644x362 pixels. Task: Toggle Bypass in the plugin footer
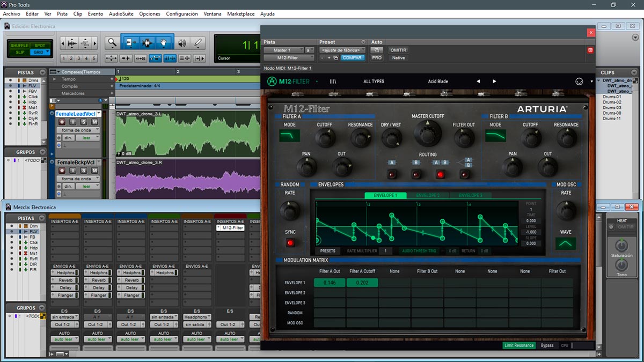click(547, 345)
